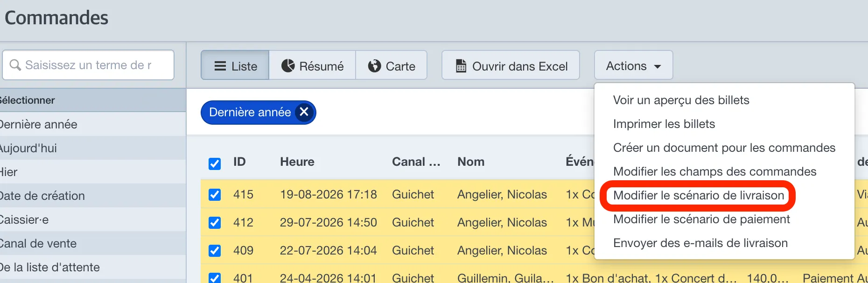Select the Hier filter in sidebar

pos(93,172)
